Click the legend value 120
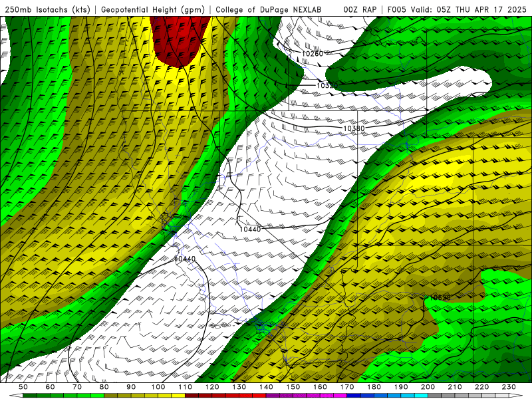 (x=212, y=387)
